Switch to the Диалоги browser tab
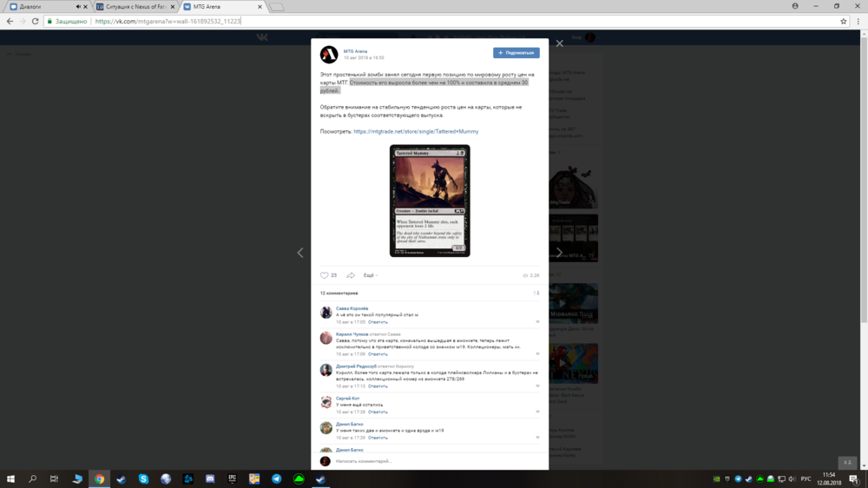Screen dimensions: 868x488 39,6
